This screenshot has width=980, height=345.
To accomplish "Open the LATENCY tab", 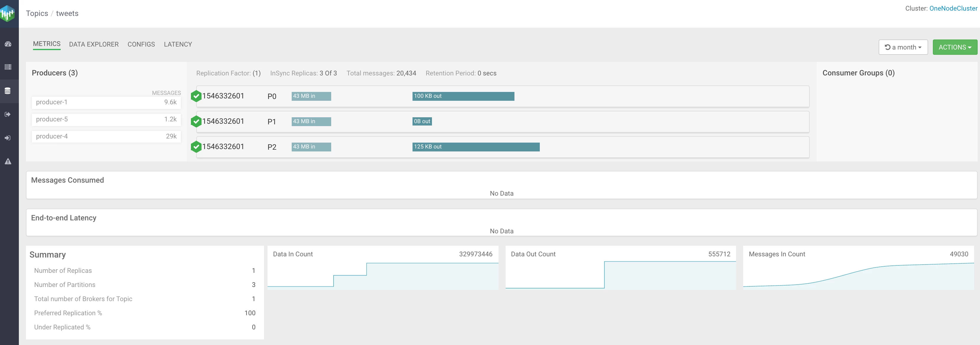I will (178, 44).
